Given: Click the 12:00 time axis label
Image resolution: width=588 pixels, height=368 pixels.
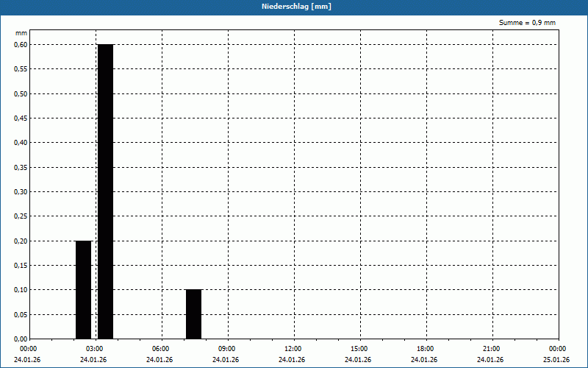Looking at the screenshot, I should (293, 348).
